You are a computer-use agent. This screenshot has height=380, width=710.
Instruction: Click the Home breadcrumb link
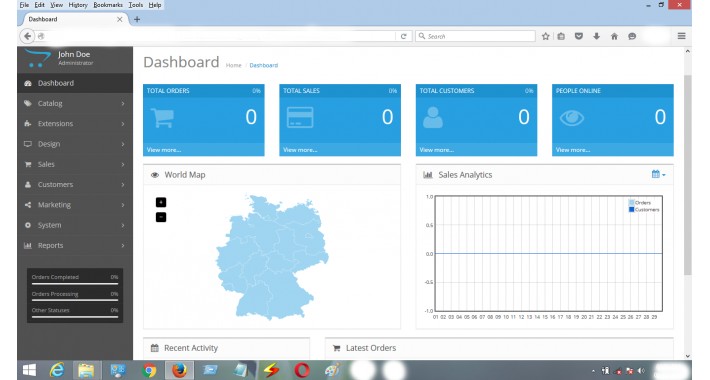tap(234, 65)
